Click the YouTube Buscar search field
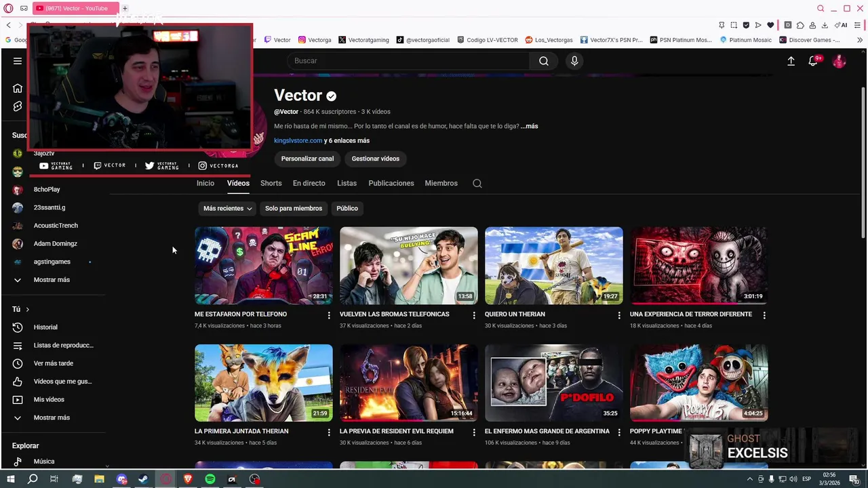Screen dimensions: 868x488 click(408, 61)
